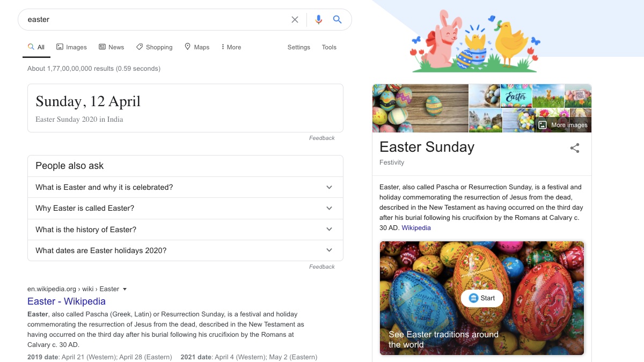The width and height of the screenshot is (644, 362).
Task: Open the More search options menu
Action: pos(231,47)
